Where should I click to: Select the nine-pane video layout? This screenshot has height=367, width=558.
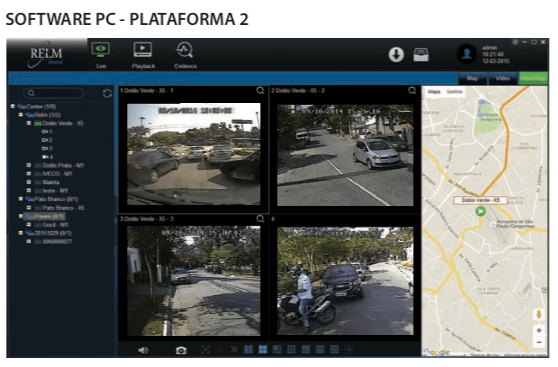[291, 349]
